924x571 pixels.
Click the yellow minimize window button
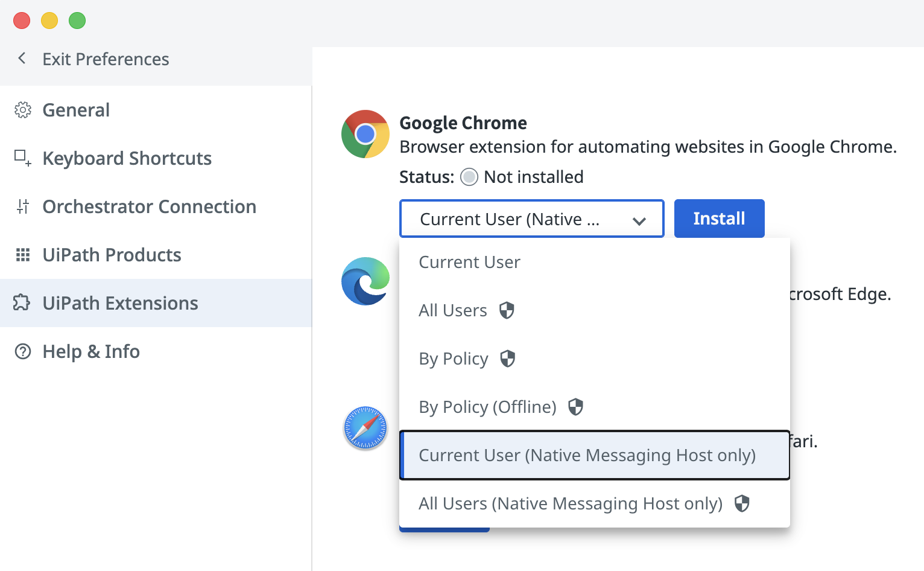(49, 21)
